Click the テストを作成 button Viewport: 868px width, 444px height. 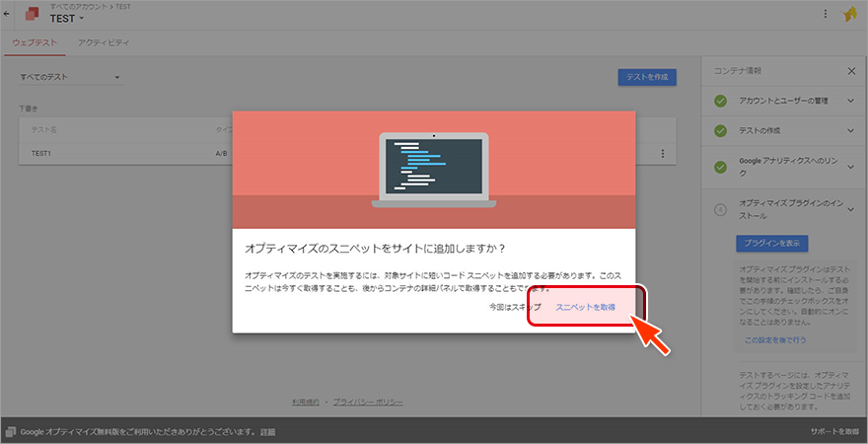click(x=647, y=78)
